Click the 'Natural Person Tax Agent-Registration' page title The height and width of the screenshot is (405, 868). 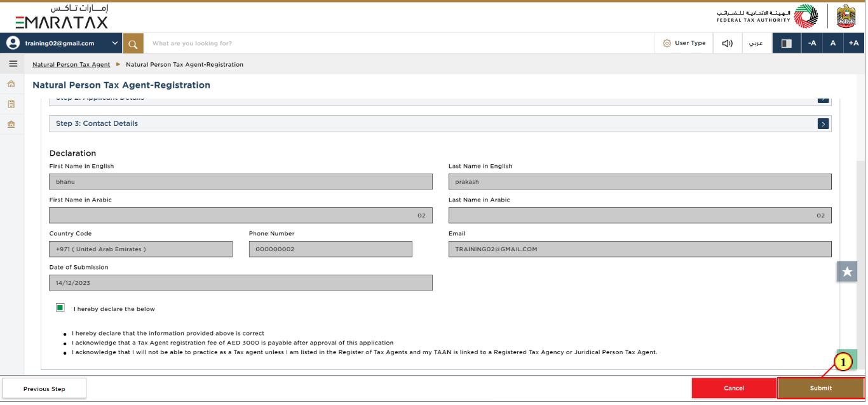click(121, 85)
